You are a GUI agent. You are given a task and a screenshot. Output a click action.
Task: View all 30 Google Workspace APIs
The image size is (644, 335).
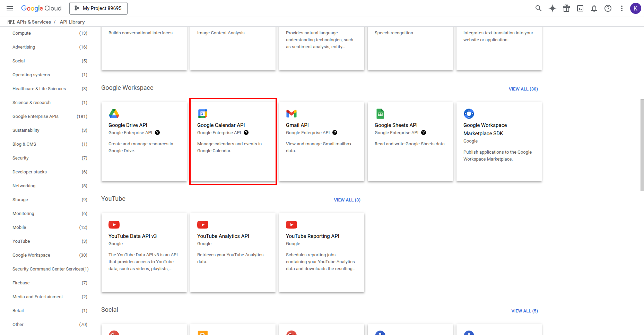point(523,89)
